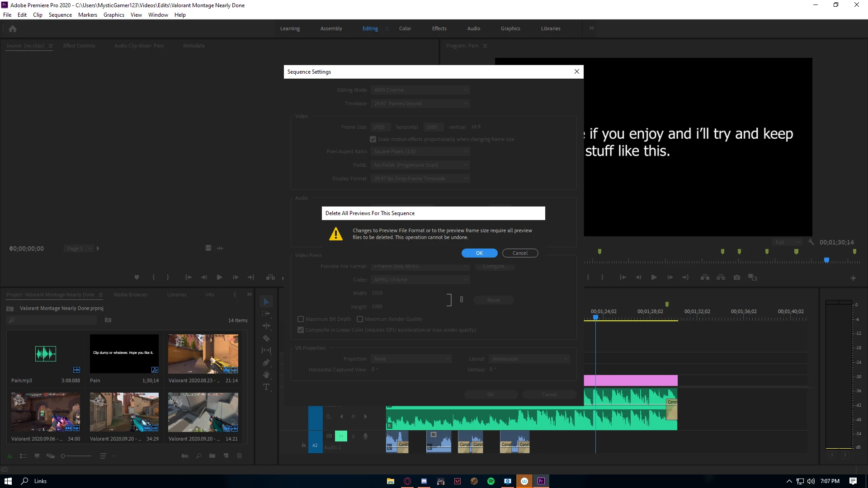Toggle the Mute button on track A2

coord(341,436)
